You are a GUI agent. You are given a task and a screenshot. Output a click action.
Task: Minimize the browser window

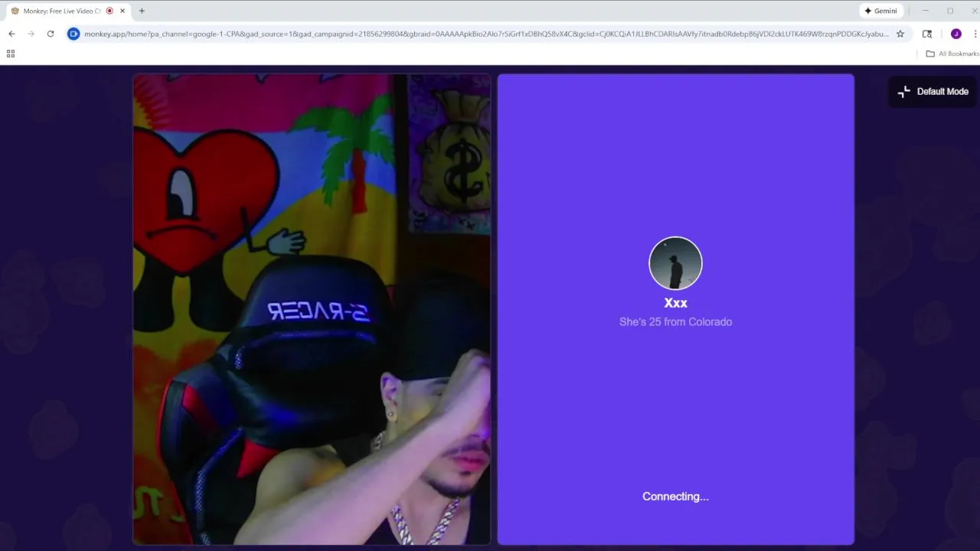pos(925,11)
